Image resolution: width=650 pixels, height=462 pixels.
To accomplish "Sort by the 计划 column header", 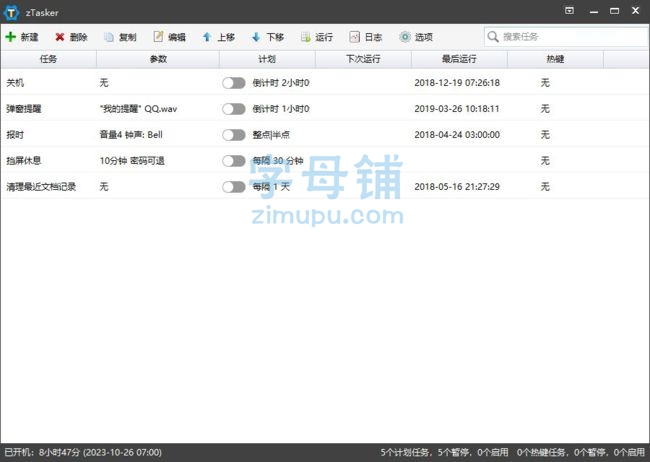I will coord(267,59).
